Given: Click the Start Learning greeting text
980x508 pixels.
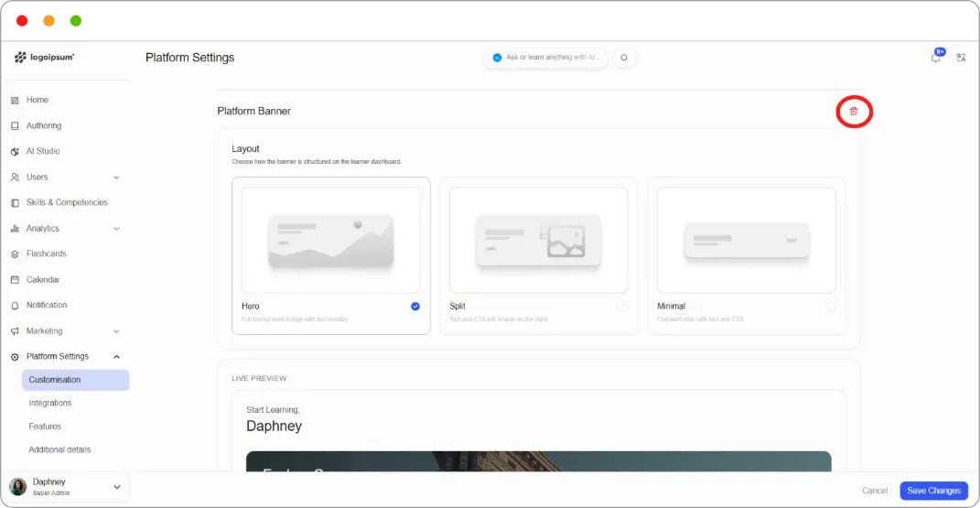Looking at the screenshot, I should click(273, 410).
